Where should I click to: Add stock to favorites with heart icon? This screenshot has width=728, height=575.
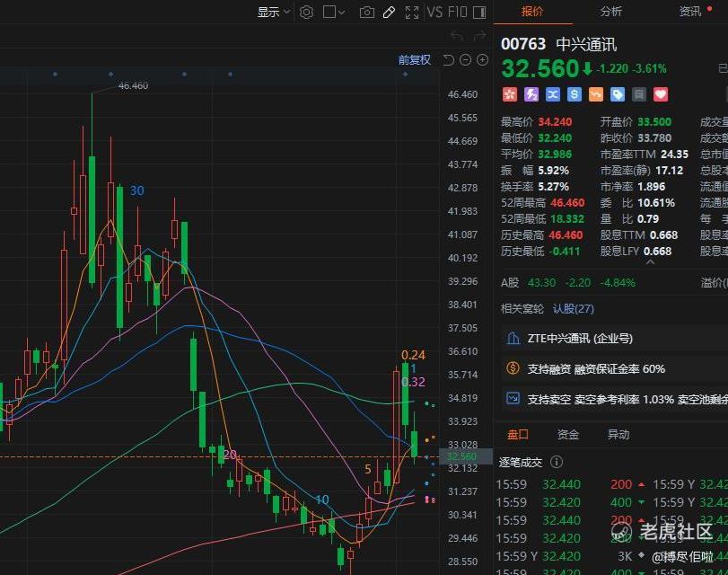tap(661, 94)
